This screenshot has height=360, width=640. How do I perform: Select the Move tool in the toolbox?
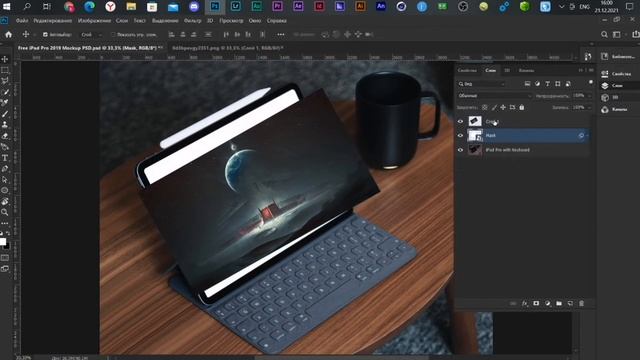(x=5, y=60)
